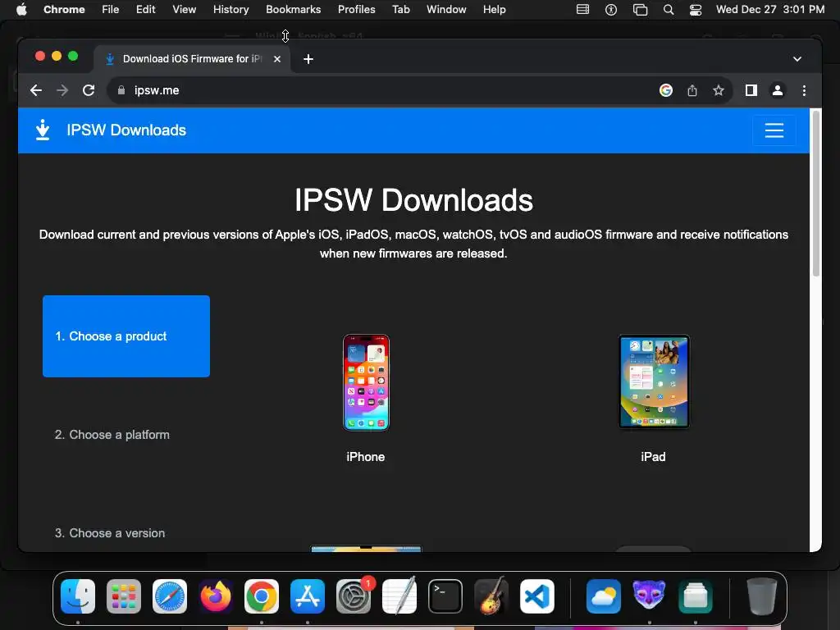840x630 pixels.
Task: Click the accessibility icon in menu bar
Action: point(610,10)
